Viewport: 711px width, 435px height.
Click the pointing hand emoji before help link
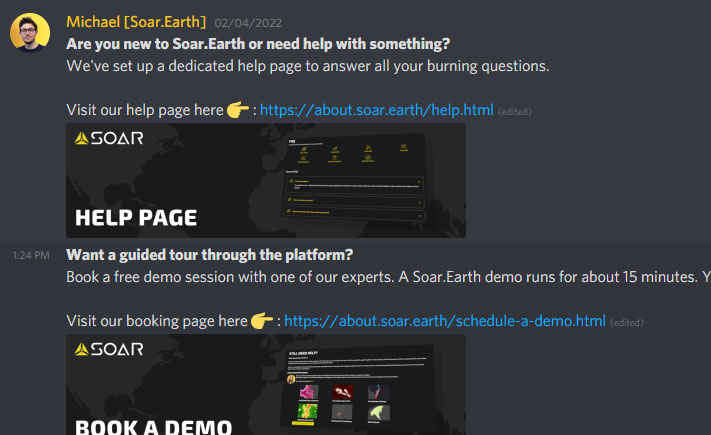238,110
